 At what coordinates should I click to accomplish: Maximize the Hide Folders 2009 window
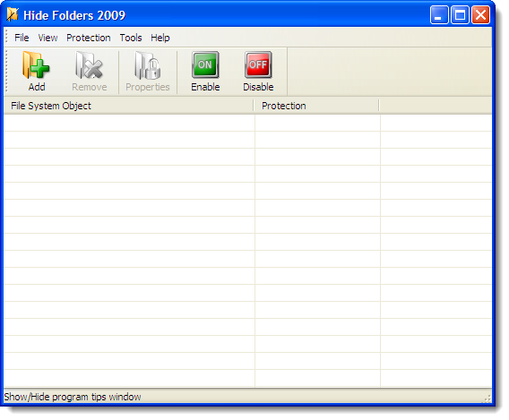point(460,15)
